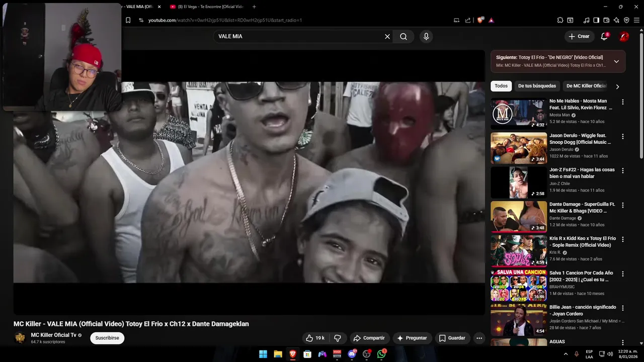This screenshot has height=362, width=644.
Task: Switch to VALE MIA browser tab
Action: [x=138, y=7]
